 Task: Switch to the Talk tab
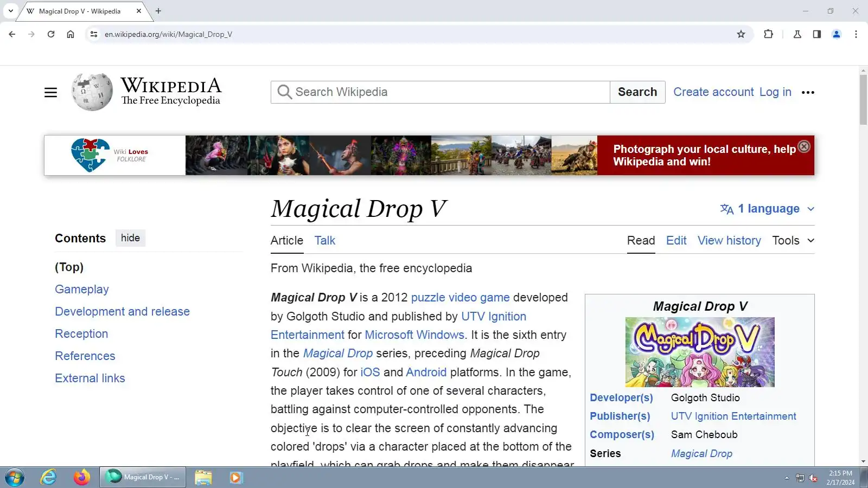[x=325, y=241]
